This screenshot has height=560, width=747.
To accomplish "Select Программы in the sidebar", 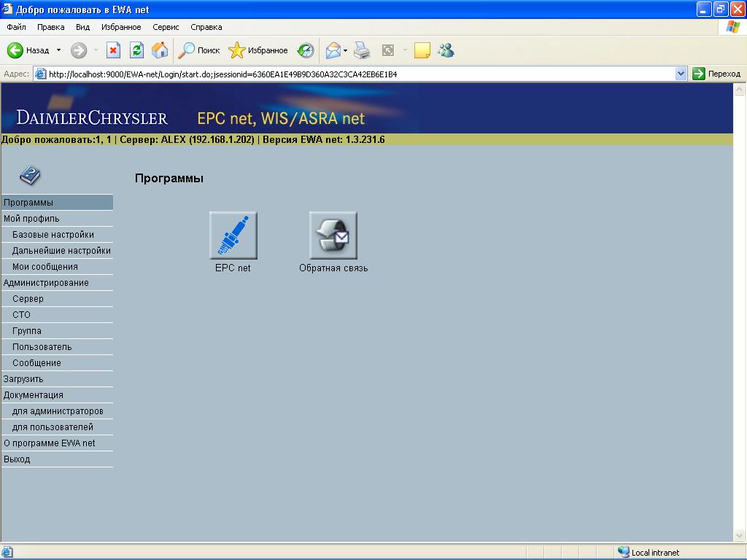I will [57, 203].
